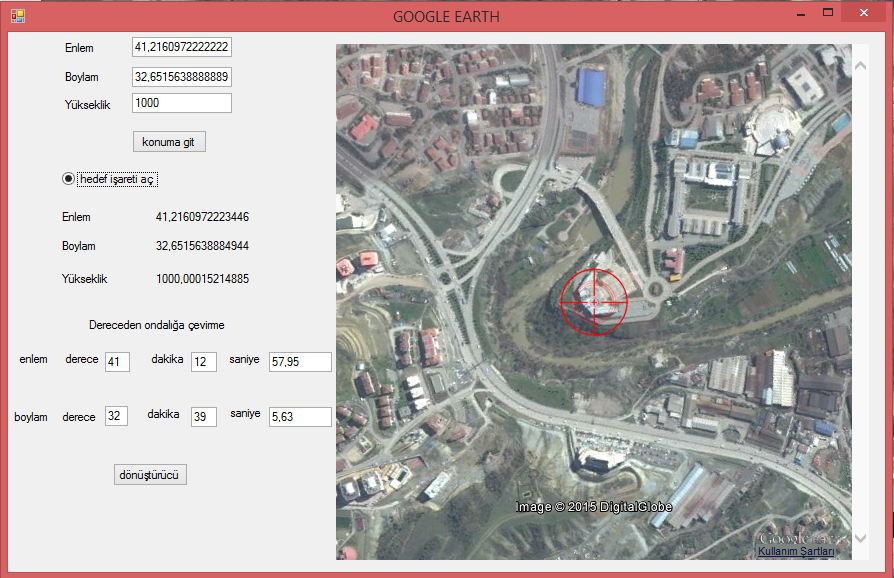Viewport: 894px width, 578px height.
Task: Click the 'Dereceden ondalığa çevirme' heading
Action: click(157, 325)
